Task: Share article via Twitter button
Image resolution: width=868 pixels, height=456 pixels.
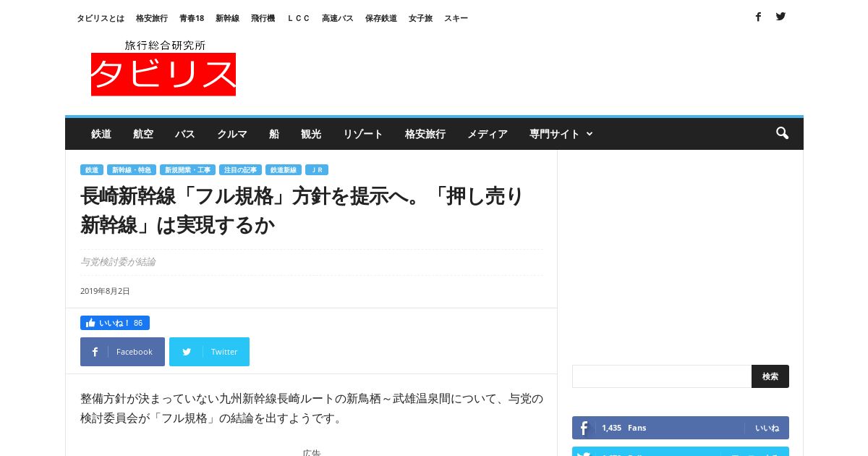Action: click(x=209, y=352)
